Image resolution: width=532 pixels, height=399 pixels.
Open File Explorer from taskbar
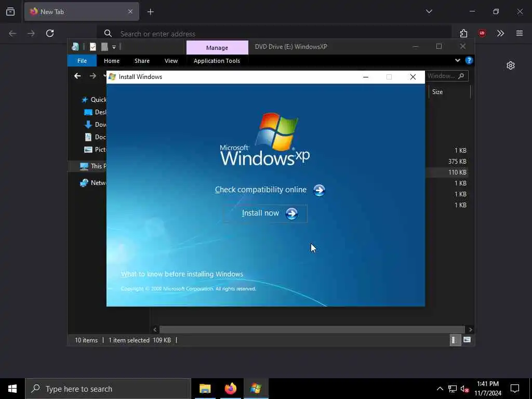click(x=205, y=389)
